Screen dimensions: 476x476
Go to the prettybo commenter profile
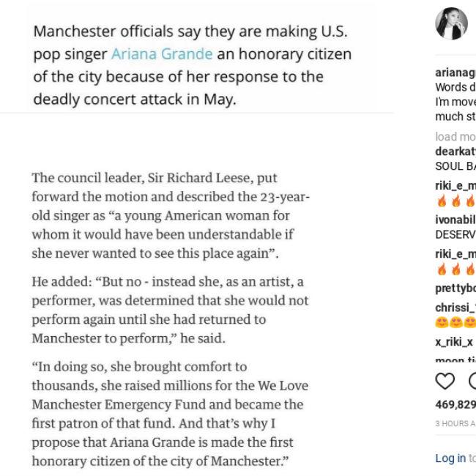(455, 289)
